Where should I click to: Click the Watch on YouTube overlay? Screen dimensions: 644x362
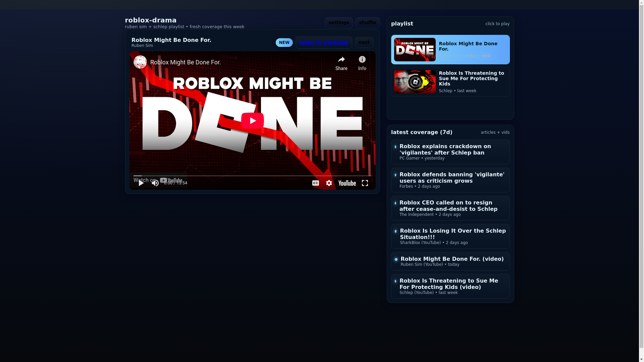pos(158,180)
